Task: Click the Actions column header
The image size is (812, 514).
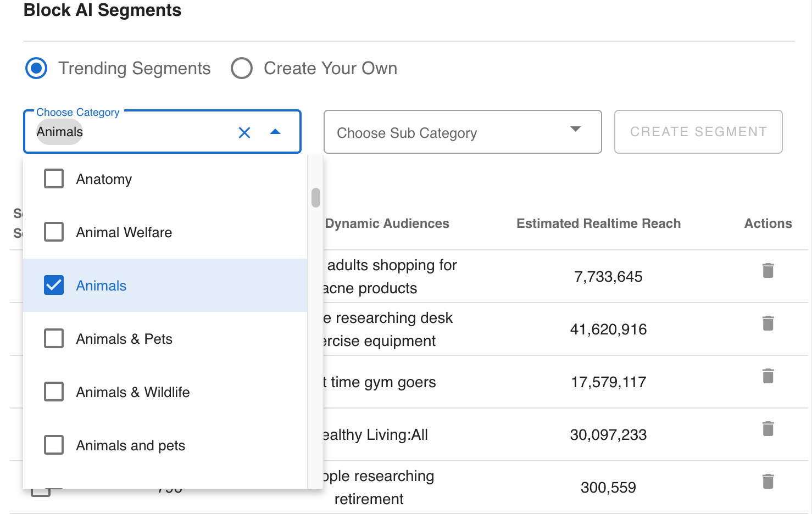Action: point(768,224)
